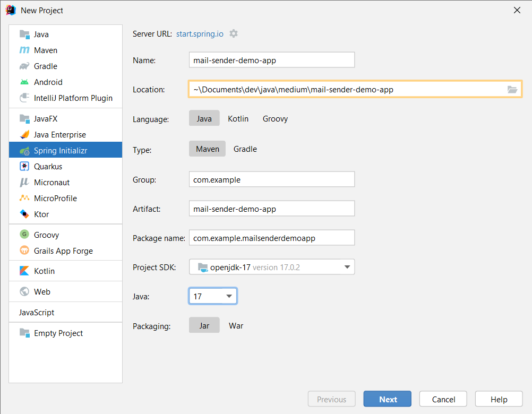
Task: Choose War packaging option
Action: (236, 326)
